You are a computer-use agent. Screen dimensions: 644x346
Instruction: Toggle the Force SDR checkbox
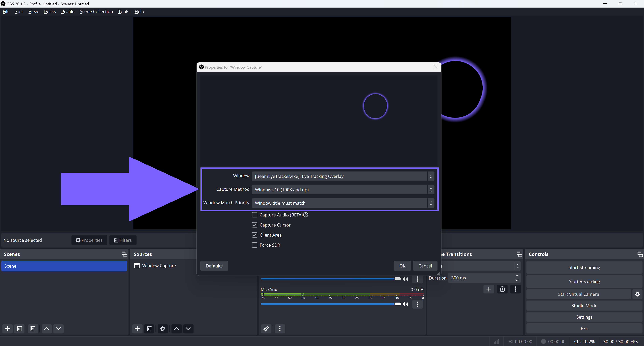(x=254, y=245)
